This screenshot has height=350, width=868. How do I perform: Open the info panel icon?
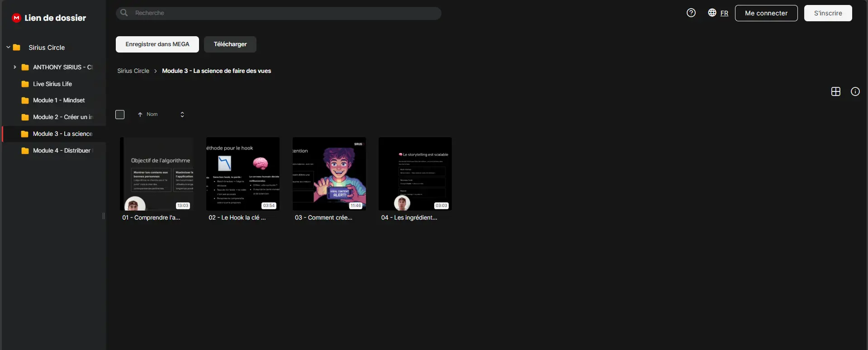pos(855,91)
